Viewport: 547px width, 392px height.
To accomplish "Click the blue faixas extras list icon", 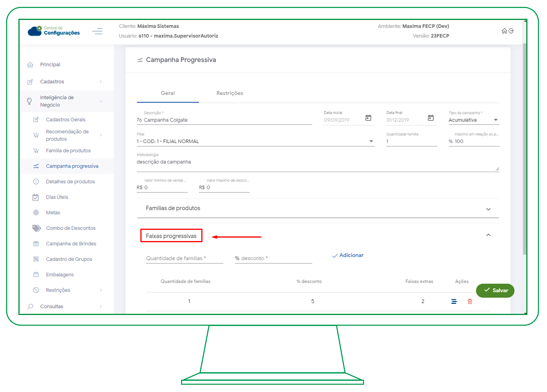I will tap(454, 302).
